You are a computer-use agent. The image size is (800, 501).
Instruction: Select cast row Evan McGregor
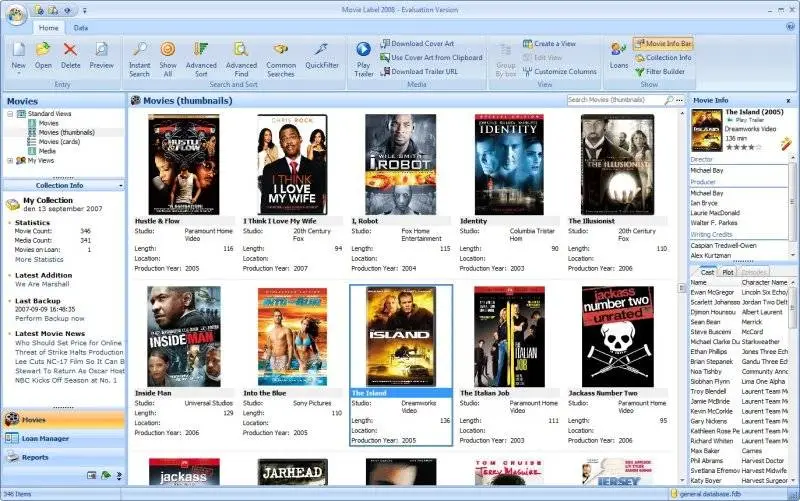[x=739, y=292]
